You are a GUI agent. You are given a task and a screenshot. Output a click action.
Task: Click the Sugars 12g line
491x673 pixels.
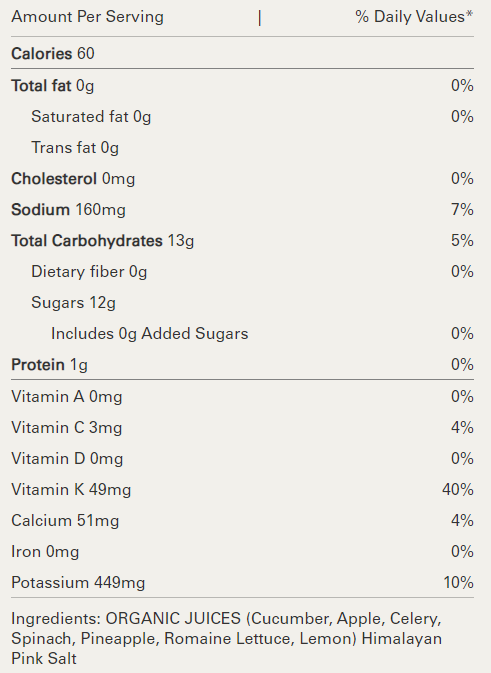pos(73,303)
